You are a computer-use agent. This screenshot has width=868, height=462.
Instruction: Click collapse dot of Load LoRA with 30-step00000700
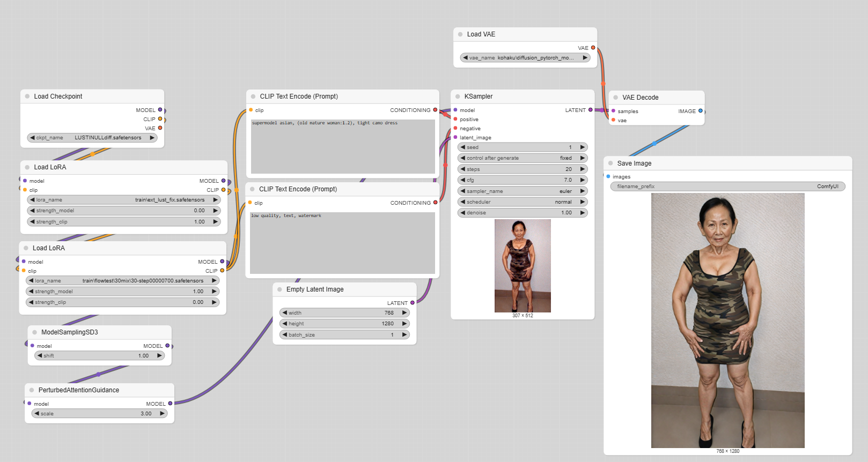(26, 248)
